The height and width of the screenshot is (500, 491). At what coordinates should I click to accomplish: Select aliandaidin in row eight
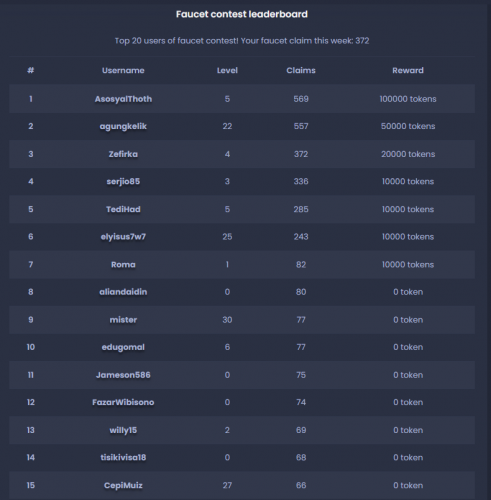coord(123,292)
